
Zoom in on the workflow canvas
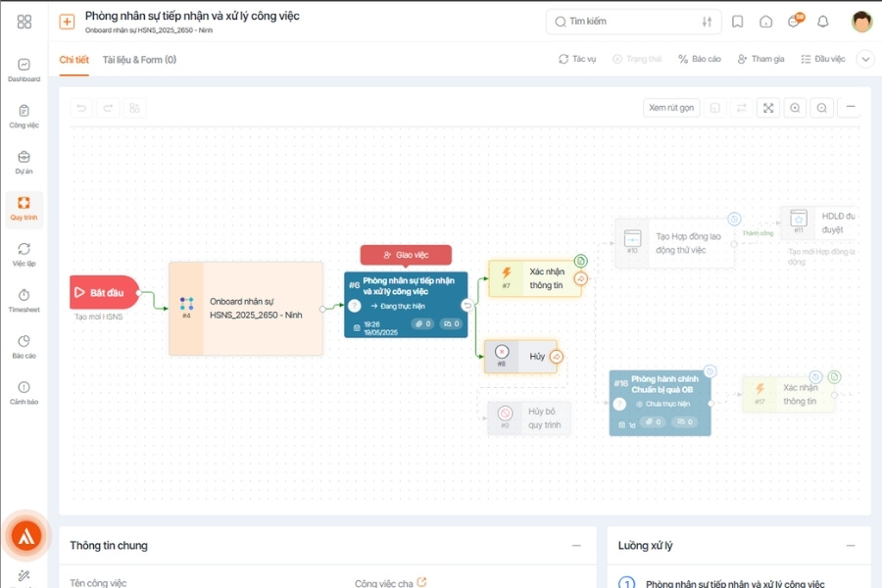click(795, 108)
